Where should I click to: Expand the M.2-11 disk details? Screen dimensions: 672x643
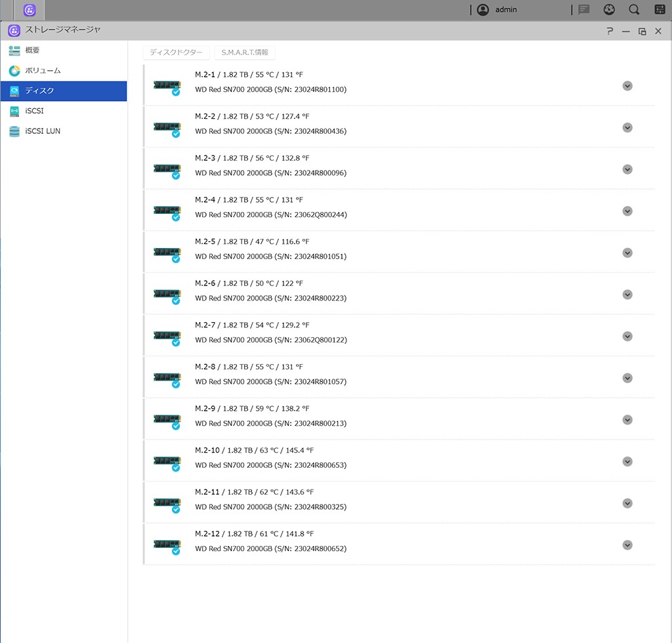pyautogui.click(x=627, y=503)
